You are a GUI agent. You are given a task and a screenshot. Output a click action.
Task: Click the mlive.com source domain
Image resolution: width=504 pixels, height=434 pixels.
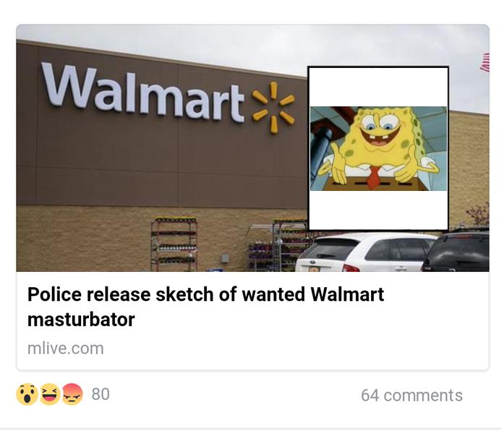pyautogui.click(x=66, y=349)
